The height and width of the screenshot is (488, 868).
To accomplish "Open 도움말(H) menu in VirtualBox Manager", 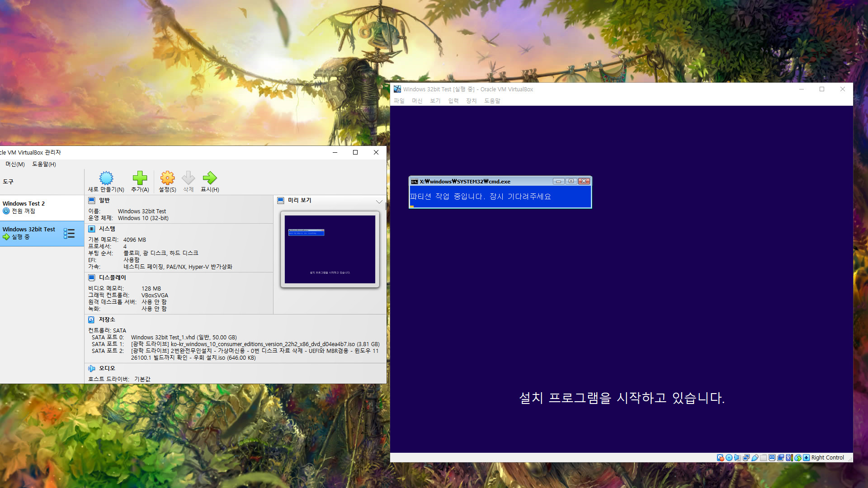I will pyautogui.click(x=44, y=164).
